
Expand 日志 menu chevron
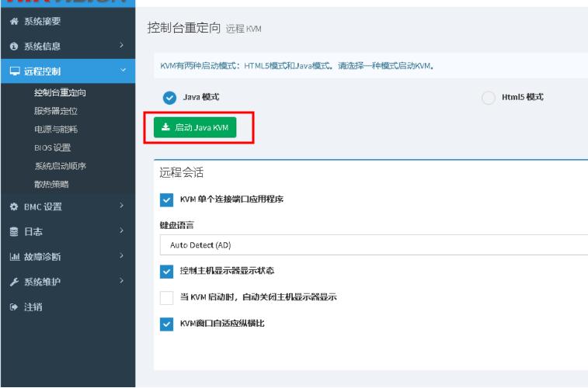pos(121,230)
